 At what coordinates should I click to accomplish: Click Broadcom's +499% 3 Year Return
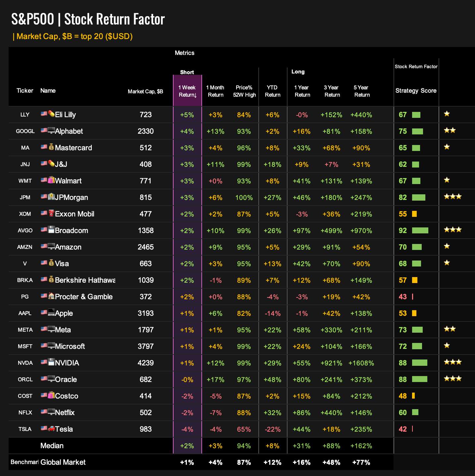point(332,231)
